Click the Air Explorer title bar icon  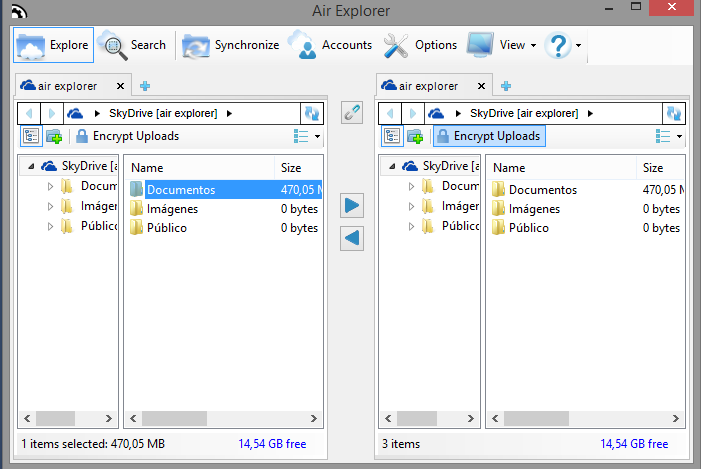pos(19,11)
